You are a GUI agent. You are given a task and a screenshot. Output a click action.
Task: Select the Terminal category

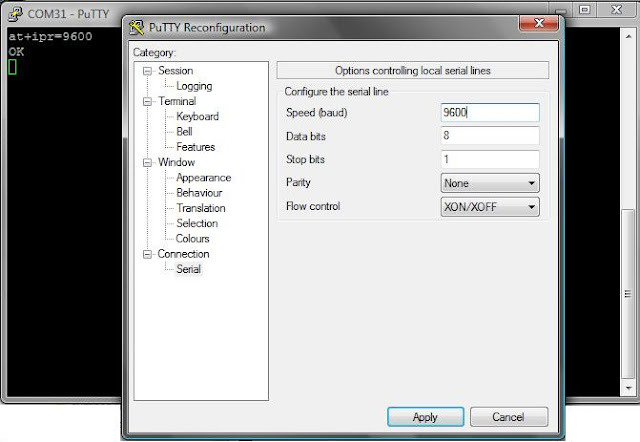tap(177, 101)
